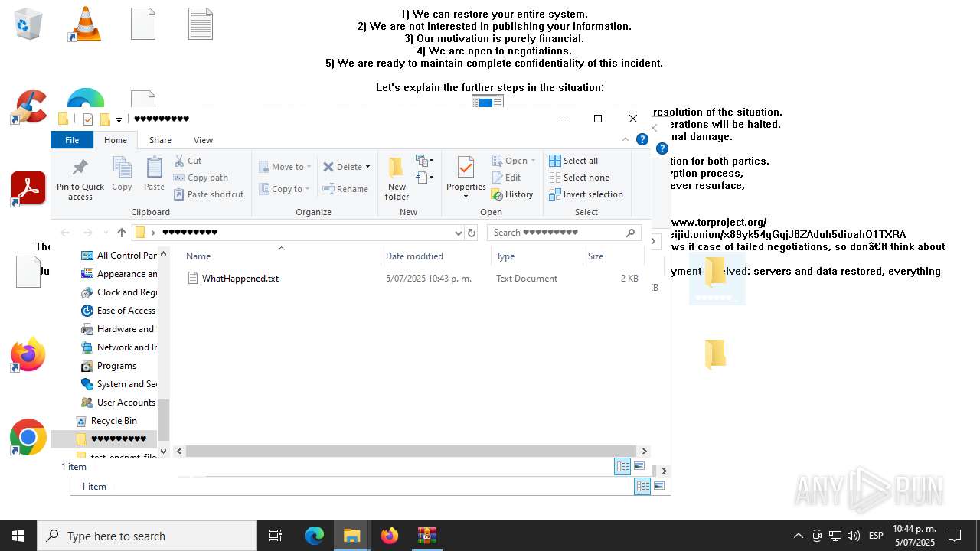Switch to the Home ribbon tab
This screenshot has width=980, height=551.
[116, 140]
